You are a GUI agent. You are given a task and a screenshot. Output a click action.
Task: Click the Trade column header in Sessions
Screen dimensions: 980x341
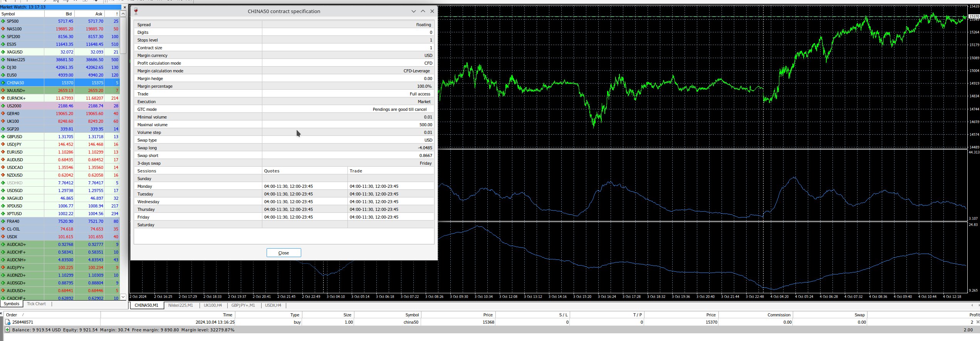391,171
